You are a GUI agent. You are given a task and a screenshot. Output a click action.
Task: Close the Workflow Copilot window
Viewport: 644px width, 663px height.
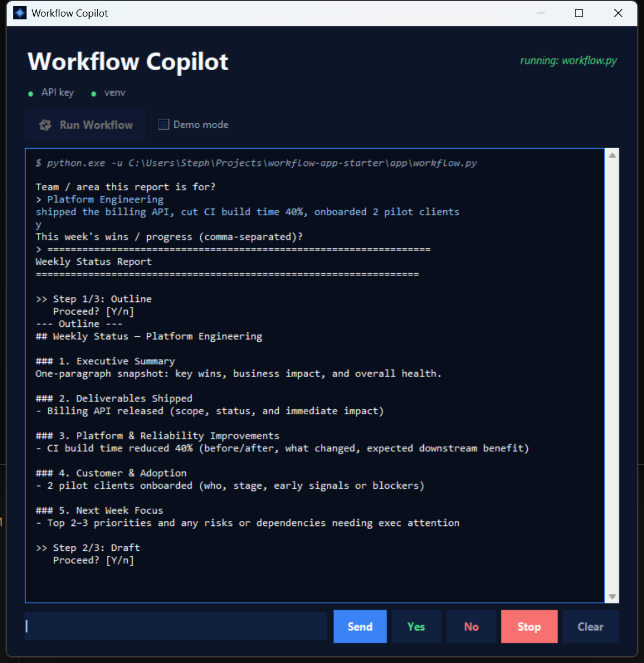(618, 13)
